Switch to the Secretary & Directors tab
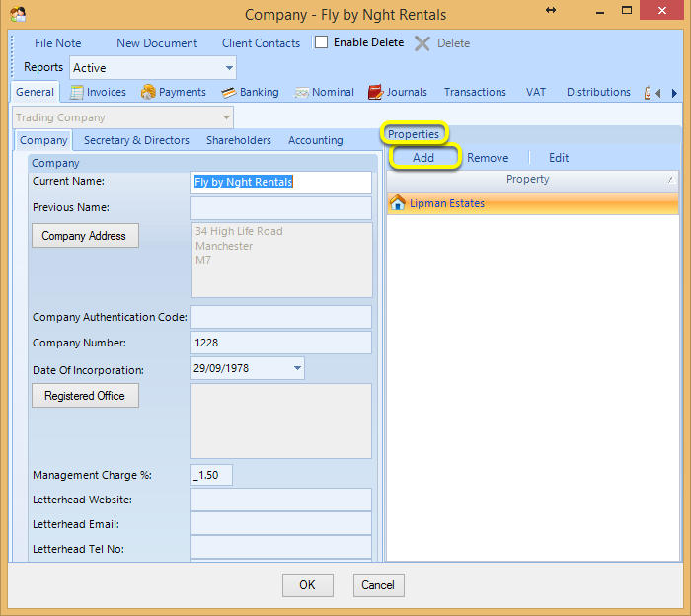The image size is (691, 616). click(136, 140)
